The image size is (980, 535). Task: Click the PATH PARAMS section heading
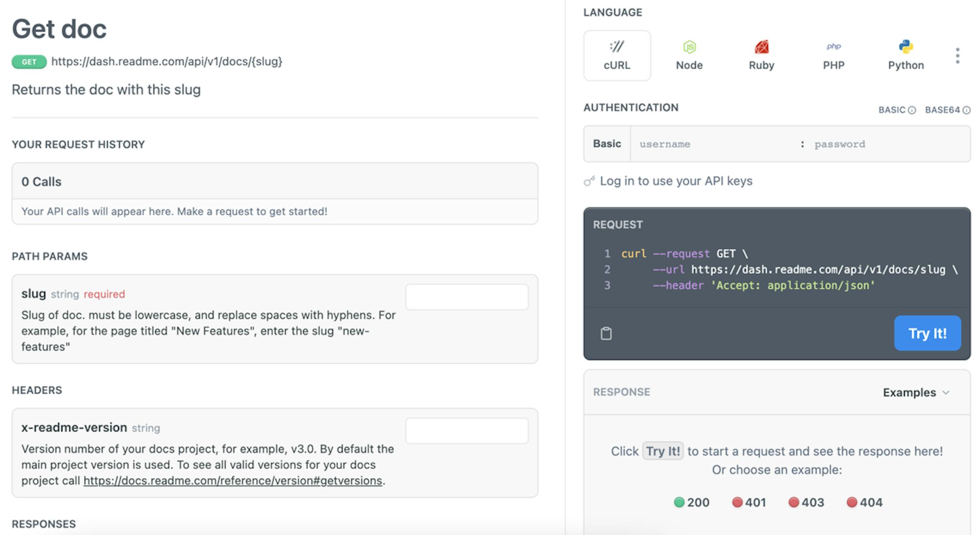click(x=49, y=256)
